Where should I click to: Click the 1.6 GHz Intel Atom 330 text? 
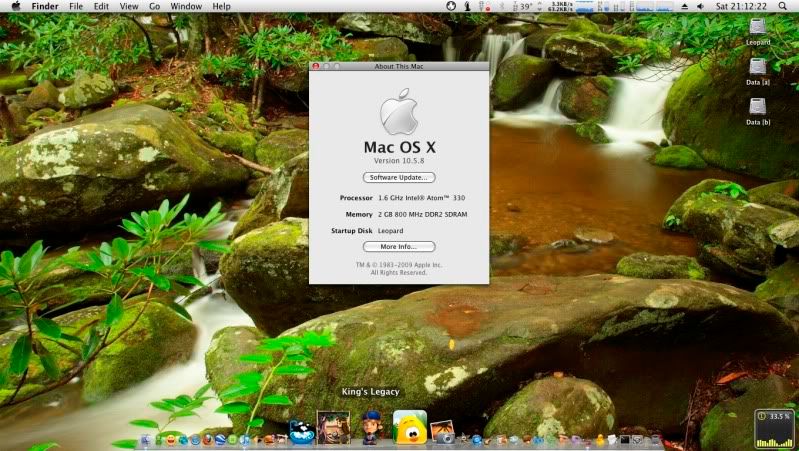click(x=421, y=198)
